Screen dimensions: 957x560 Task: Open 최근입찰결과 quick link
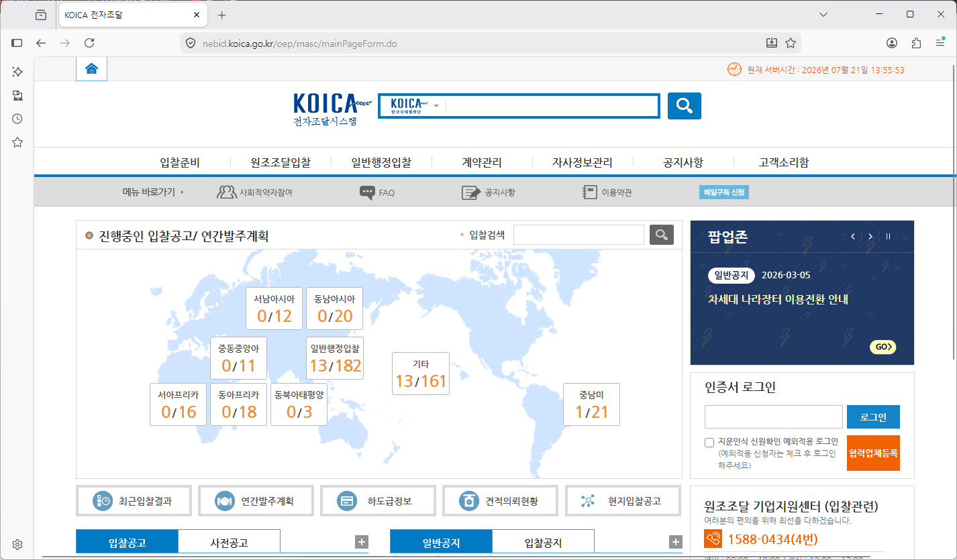(134, 501)
